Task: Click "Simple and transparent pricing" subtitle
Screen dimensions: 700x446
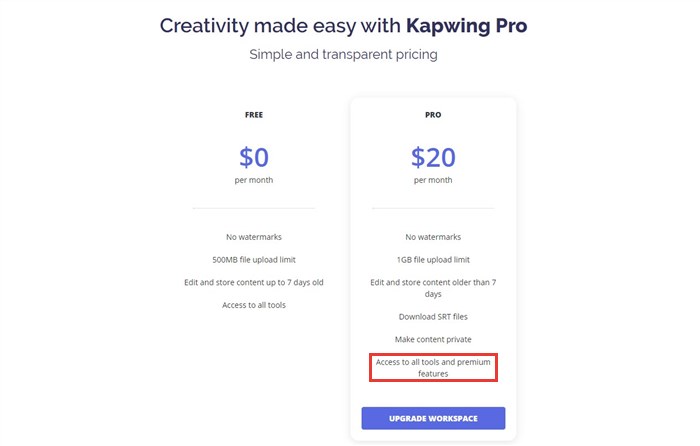Action: tap(343, 54)
